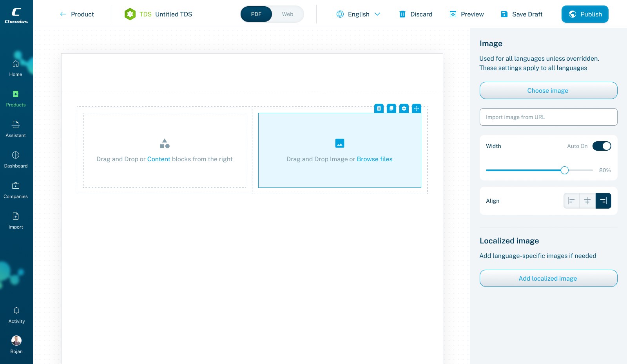Open Activity notifications

point(16,315)
